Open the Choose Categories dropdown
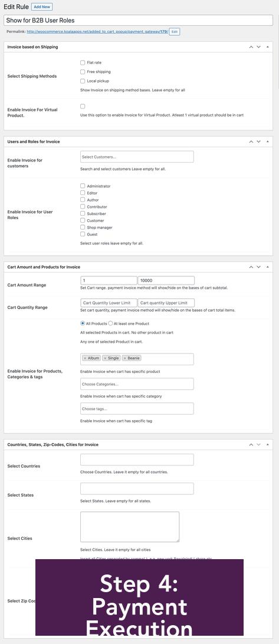279x644 pixels. tap(137, 384)
